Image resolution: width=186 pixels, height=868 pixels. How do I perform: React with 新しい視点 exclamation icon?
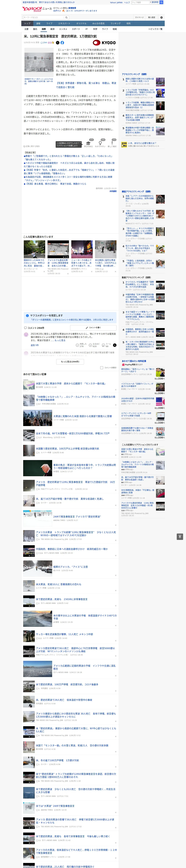tap(112, 143)
